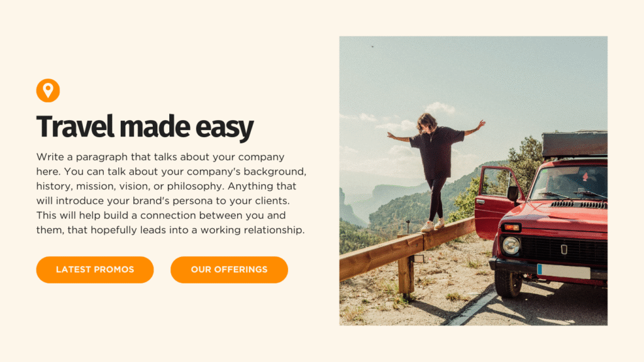Click the black roof cargo box

[575, 144]
